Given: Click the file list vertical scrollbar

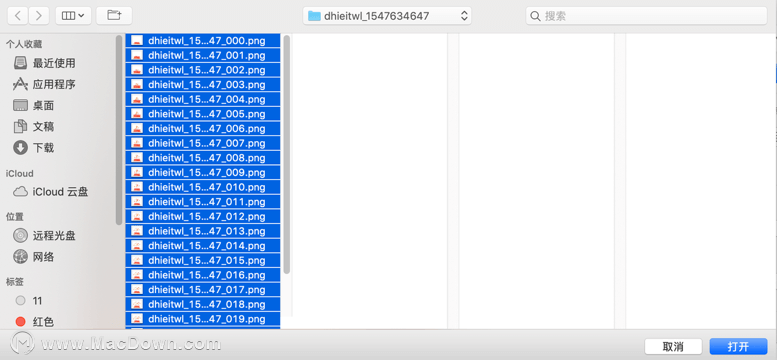Looking at the screenshot, I should [x=286, y=154].
